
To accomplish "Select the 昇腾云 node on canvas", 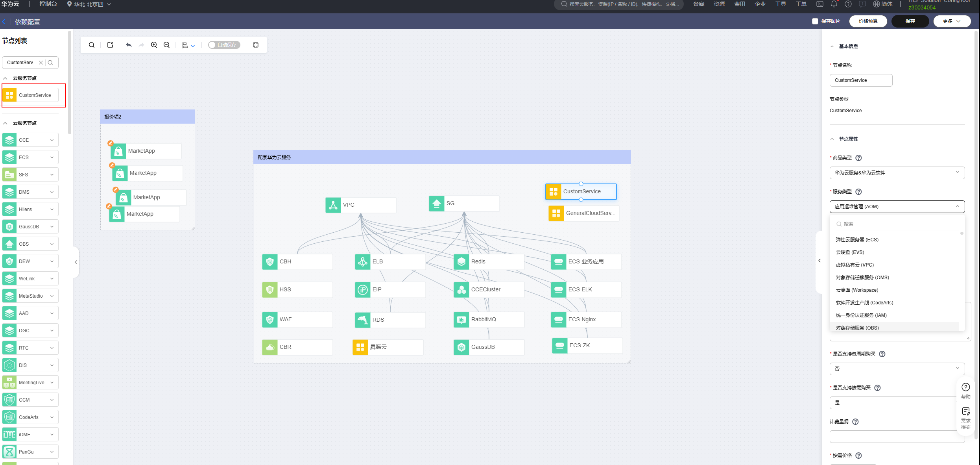I will 388,347.
